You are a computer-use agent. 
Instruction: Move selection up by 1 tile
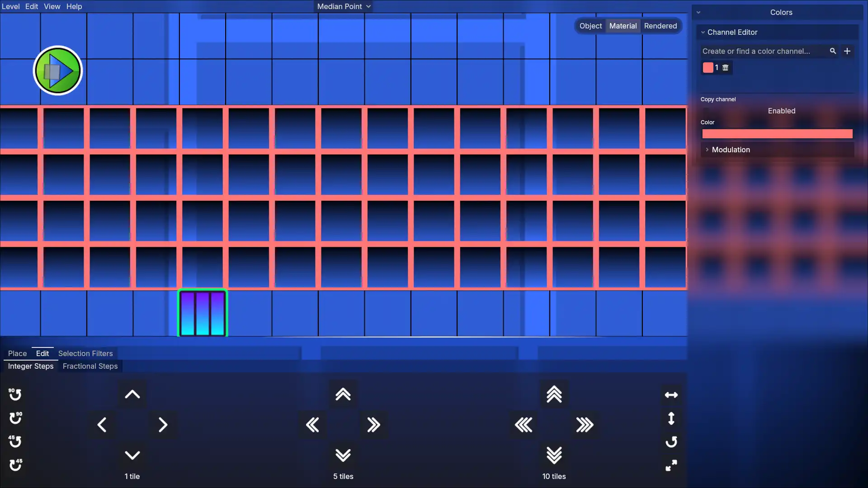click(132, 394)
